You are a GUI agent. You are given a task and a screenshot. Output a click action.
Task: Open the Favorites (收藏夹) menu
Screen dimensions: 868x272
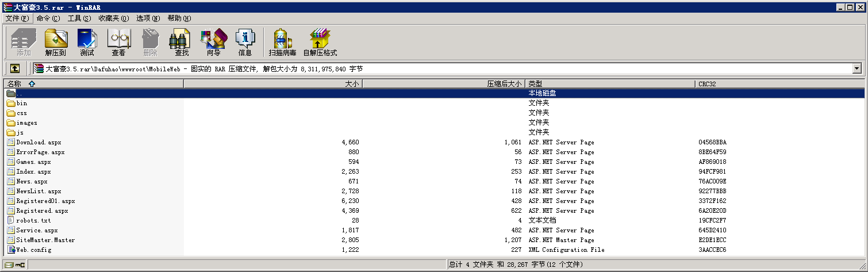[113, 18]
